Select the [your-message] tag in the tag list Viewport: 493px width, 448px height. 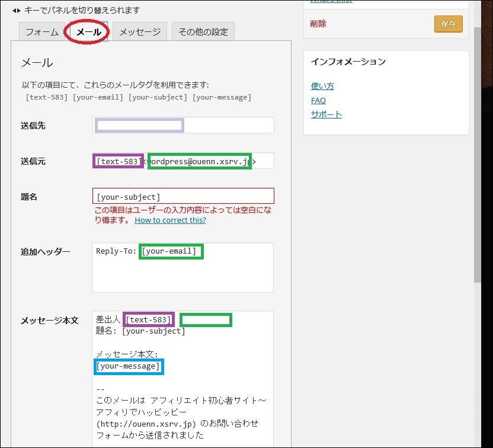222,97
